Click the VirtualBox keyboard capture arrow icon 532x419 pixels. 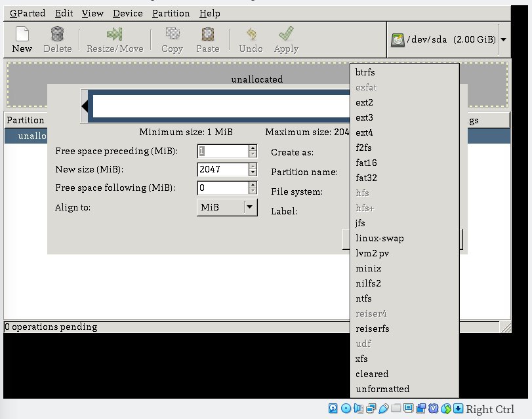tap(458, 408)
